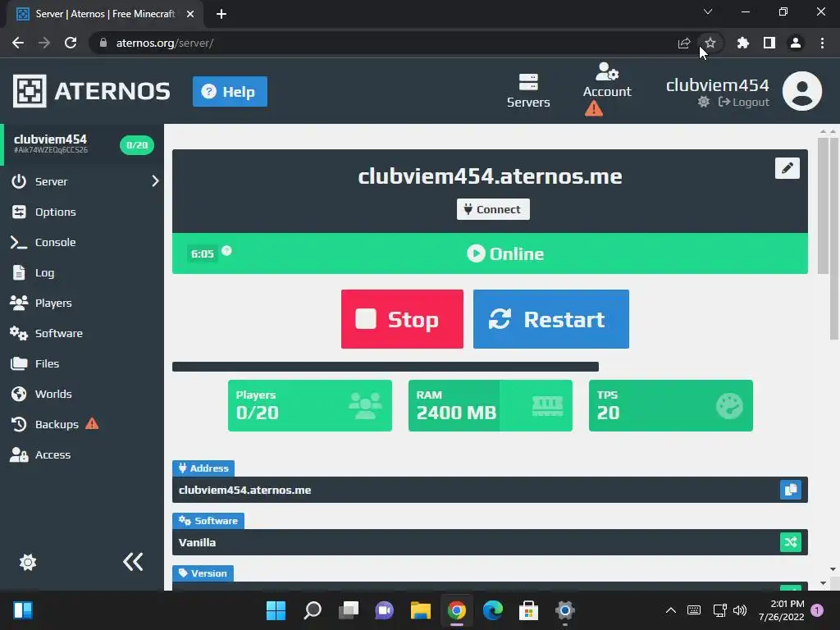Open the Servers list

tap(528, 90)
